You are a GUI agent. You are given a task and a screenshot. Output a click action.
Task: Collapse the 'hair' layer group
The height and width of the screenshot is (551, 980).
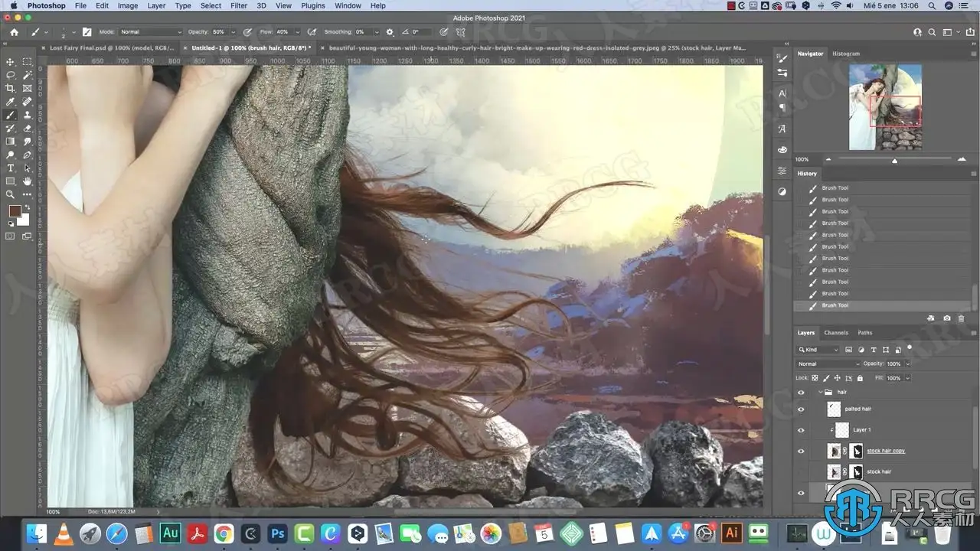pos(821,392)
